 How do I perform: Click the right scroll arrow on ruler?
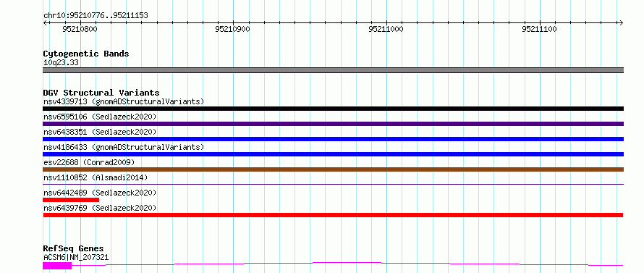pyautogui.click(x=622, y=22)
